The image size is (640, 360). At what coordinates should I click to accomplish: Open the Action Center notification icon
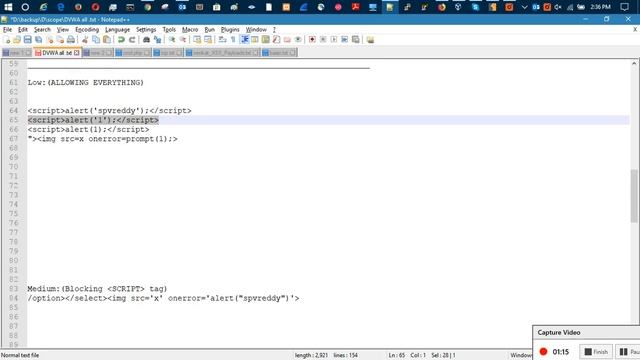tap(624, 7)
